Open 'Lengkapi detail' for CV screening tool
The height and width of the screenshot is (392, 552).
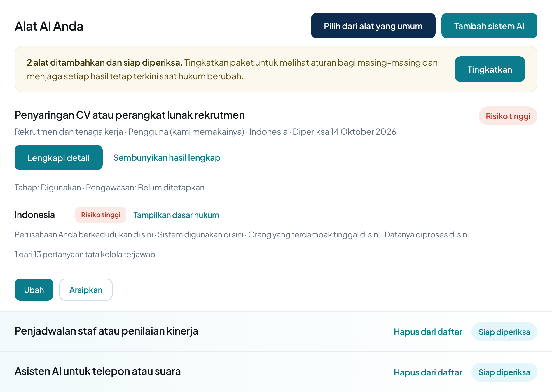pyautogui.click(x=59, y=157)
